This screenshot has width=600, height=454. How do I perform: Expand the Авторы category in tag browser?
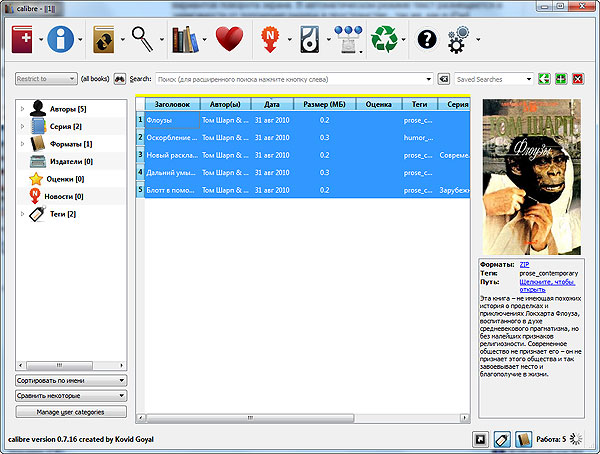[x=23, y=108]
